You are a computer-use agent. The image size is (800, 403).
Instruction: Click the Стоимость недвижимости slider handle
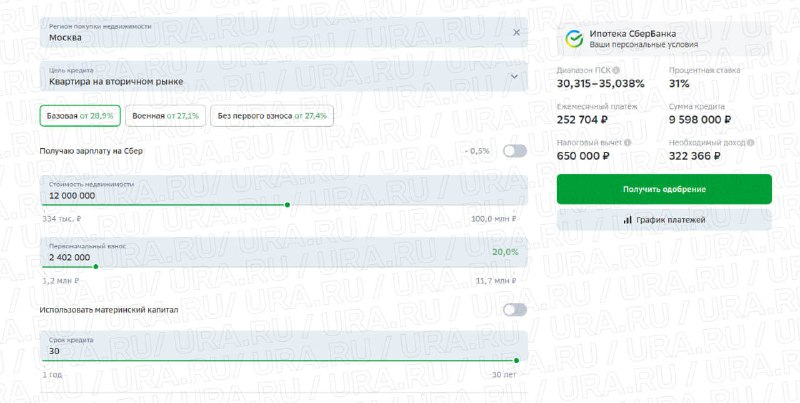tap(287, 205)
